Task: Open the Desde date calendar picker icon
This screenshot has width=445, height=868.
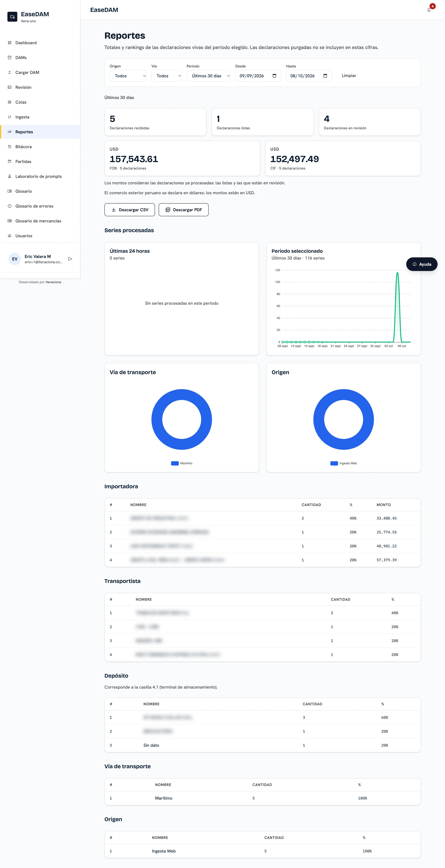Action: point(274,76)
